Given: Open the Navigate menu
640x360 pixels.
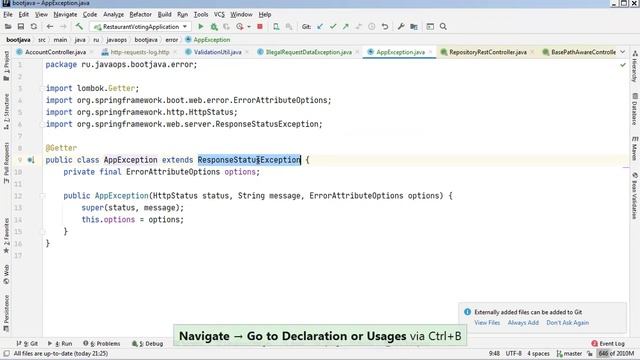Looking at the screenshot, I should pos(65,14).
